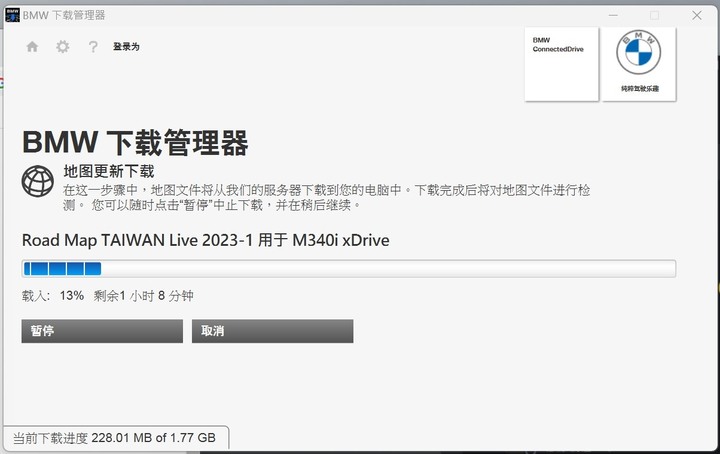Go to the home icon
The height and width of the screenshot is (454, 720).
(x=32, y=46)
